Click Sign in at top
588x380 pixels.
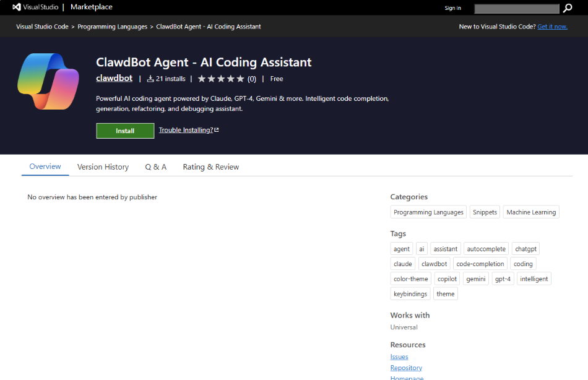[452, 8]
